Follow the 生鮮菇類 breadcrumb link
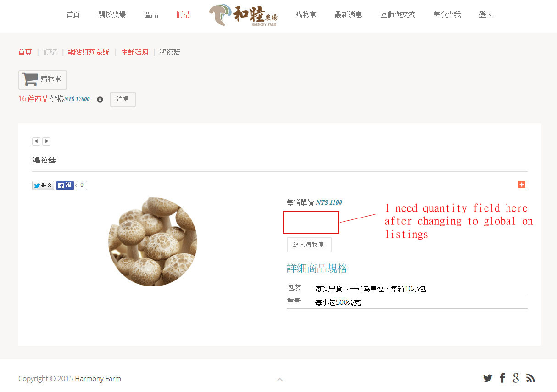The height and width of the screenshot is (392, 557). [135, 52]
